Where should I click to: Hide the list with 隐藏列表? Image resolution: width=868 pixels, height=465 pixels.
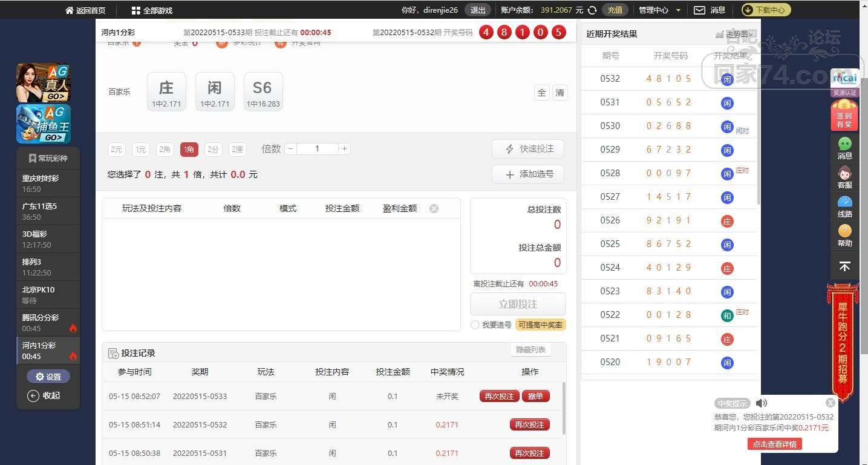tap(530, 350)
